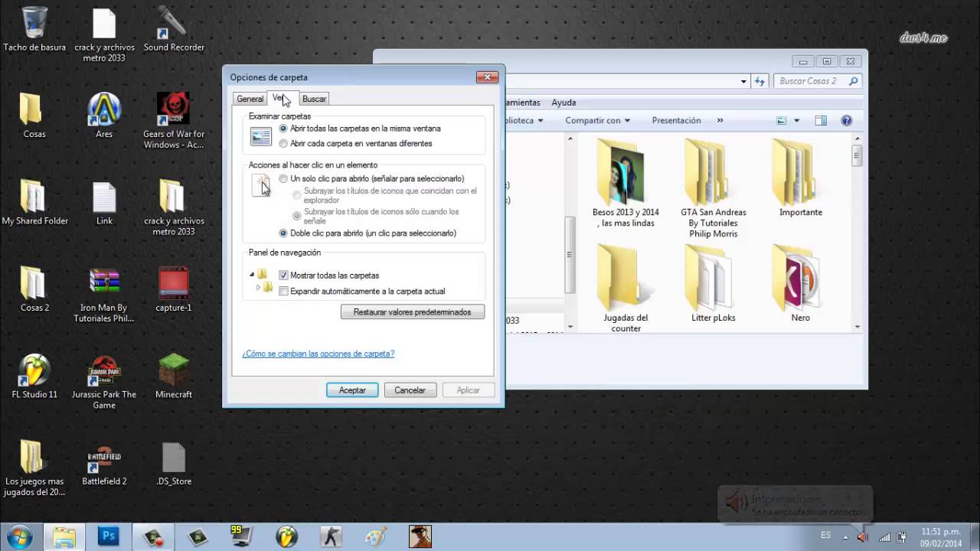Select the Litter pLoks folder
Screen dimensions: 980x551
(x=714, y=283)
